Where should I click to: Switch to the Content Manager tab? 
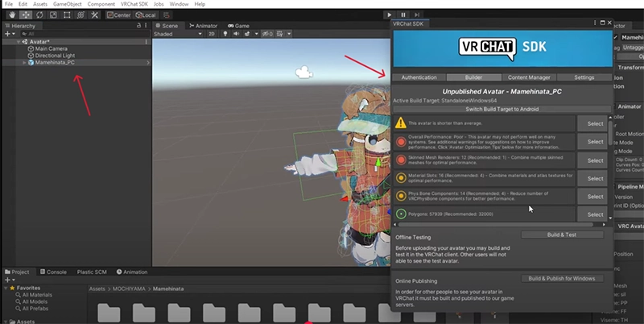click(529, 77)
